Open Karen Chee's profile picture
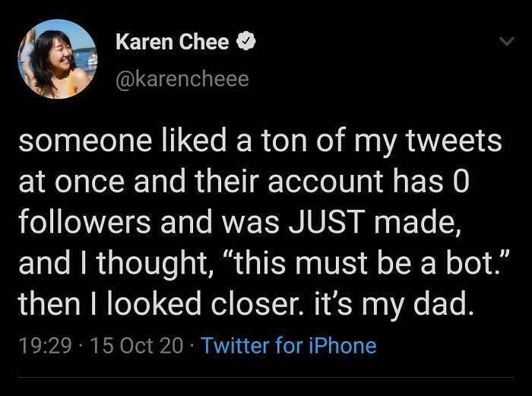The width and height of the screenshot is (532, 396). [58, 59]
